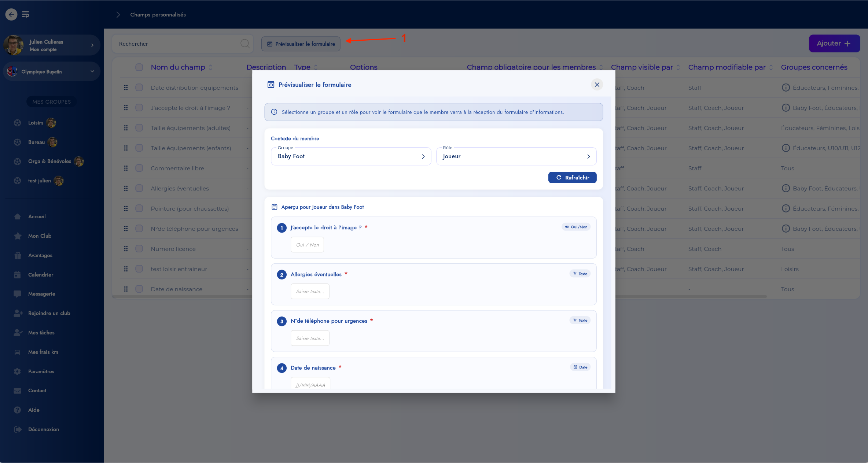Click the Rechercher search field
Screen dimensions: 868x463
point(182,44)
